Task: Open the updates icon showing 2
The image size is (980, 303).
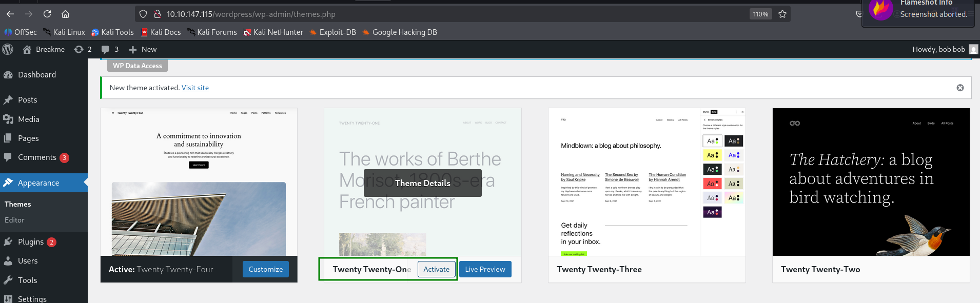Action: click(83, 49)
